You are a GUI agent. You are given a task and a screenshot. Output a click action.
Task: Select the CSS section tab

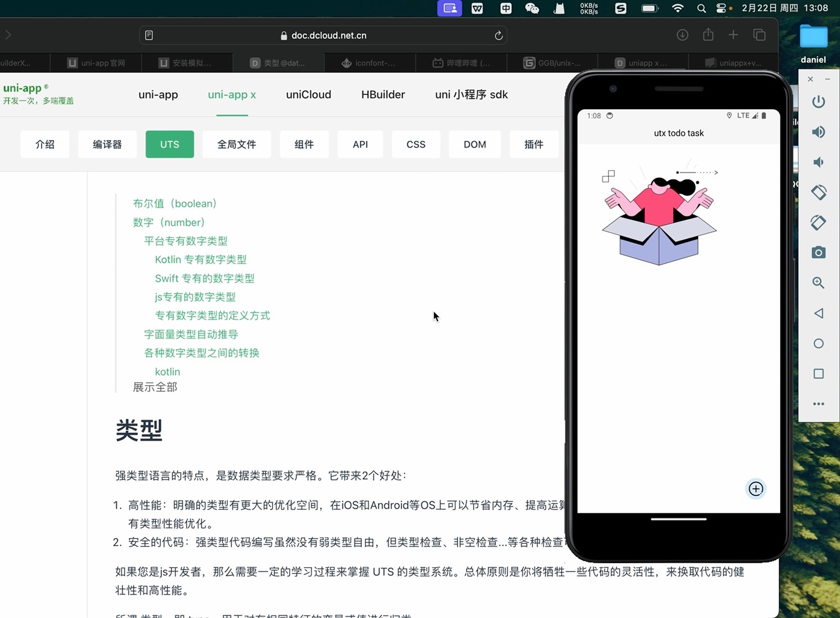(416, 144)
